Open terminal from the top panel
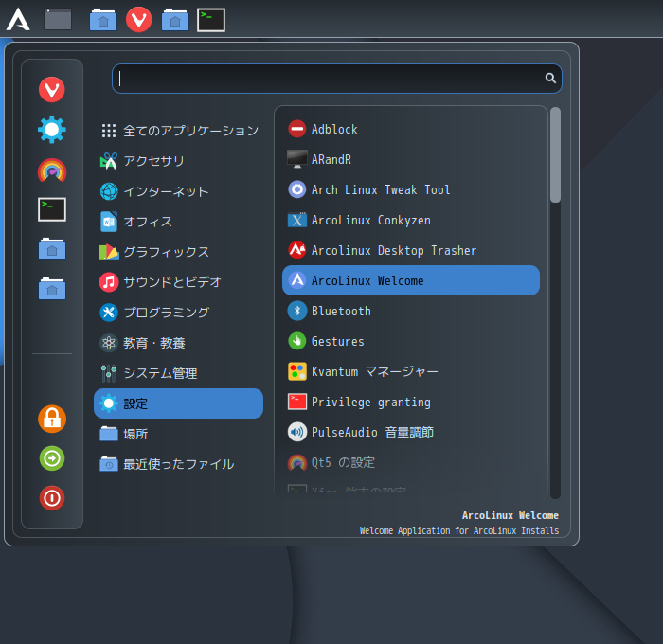Viewport: 663px width, 644px height. (x=211, y=20)
